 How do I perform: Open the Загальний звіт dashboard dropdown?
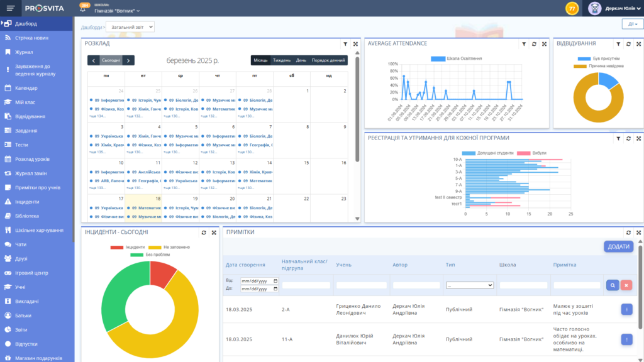point(130,27)
